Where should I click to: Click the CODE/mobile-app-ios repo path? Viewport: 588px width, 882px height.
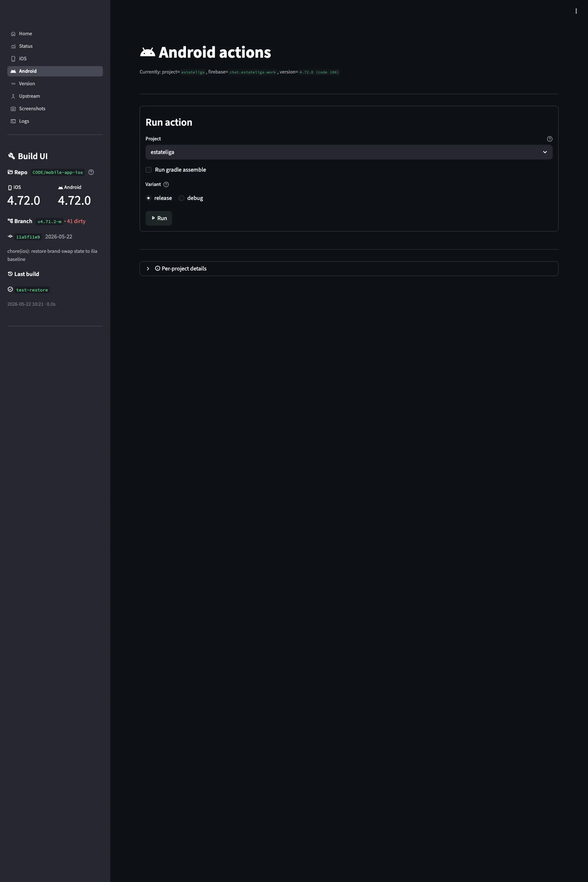(58, 172)
